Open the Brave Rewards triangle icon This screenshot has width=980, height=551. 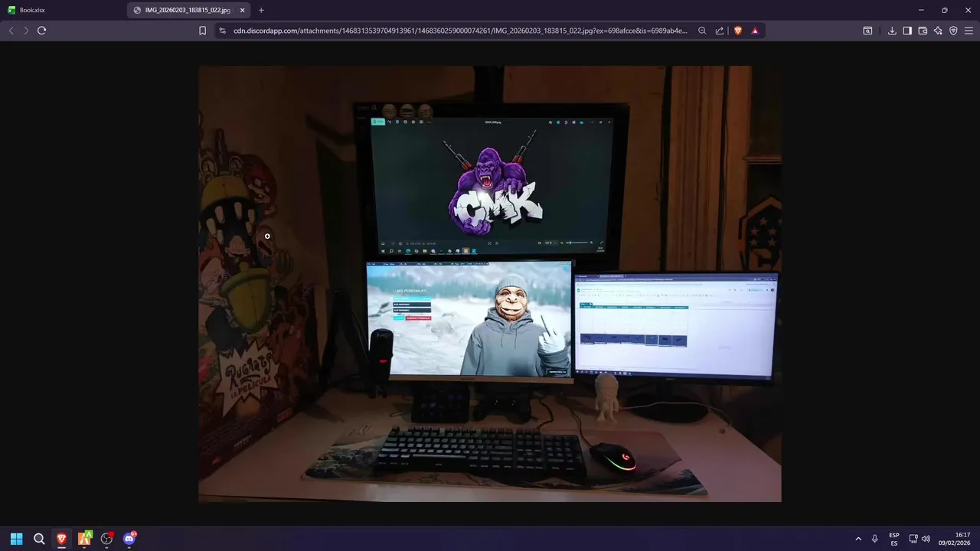click(x=755, y=31)
